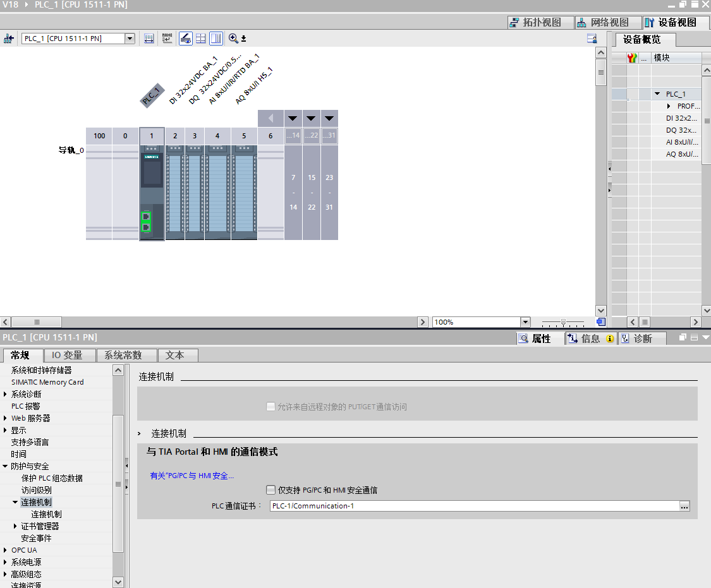This screenshot has width=711, height=588.
Task: Open the PG/PC 与 HMI 安全 help link
Action: click(191, 476)
